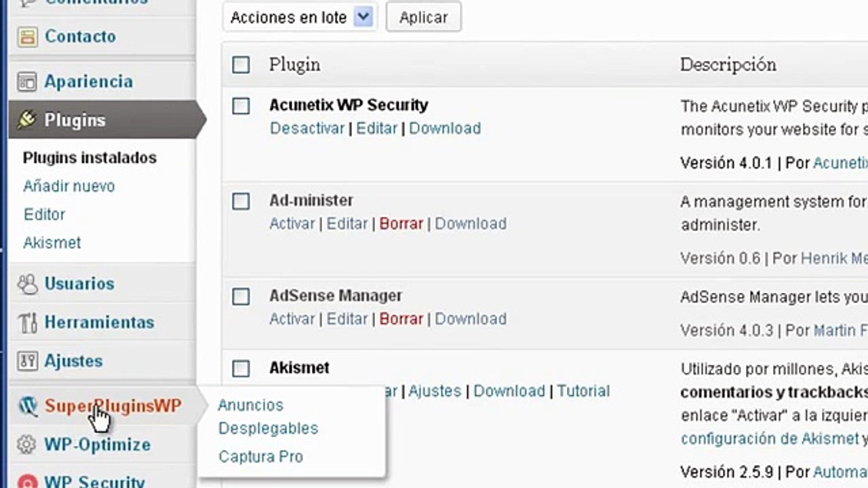
Task: Open Captura Pro from the submenu
Action: pyautogui.click(x=260, y=457)
